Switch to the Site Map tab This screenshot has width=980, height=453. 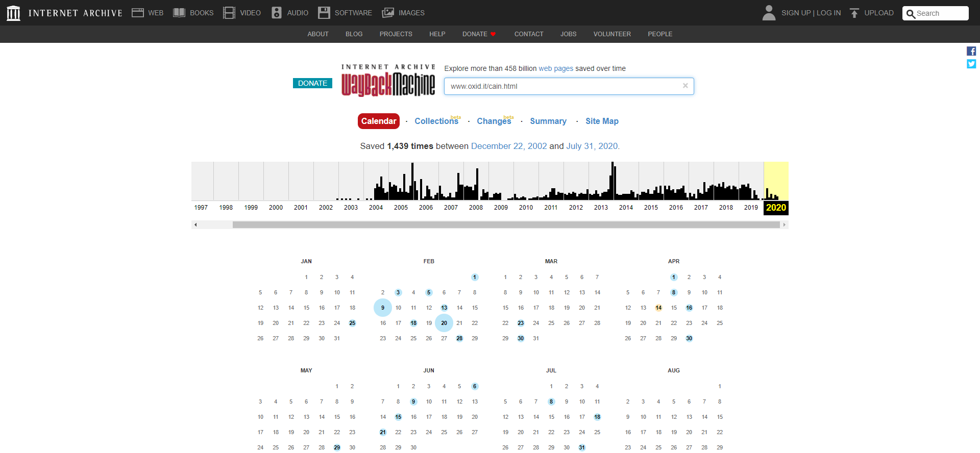coord(602,121)
